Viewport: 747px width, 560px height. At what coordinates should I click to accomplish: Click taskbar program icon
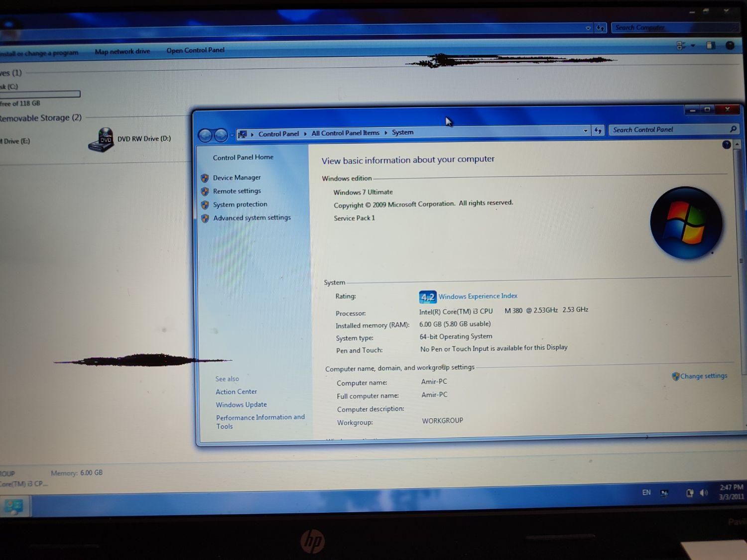(x=14, y=507)
